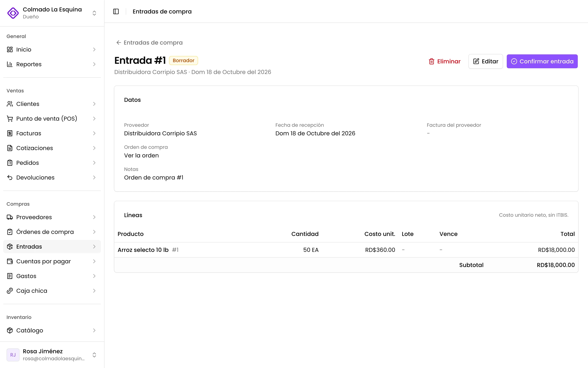Go back to Entradas de compra
Viewport: 588px width, 368px height.
149,43
